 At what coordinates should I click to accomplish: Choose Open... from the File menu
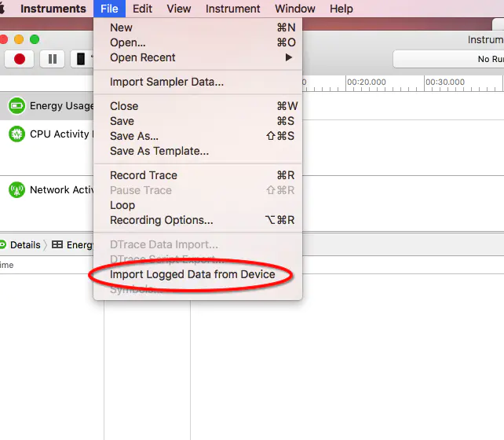pos(198,42)
